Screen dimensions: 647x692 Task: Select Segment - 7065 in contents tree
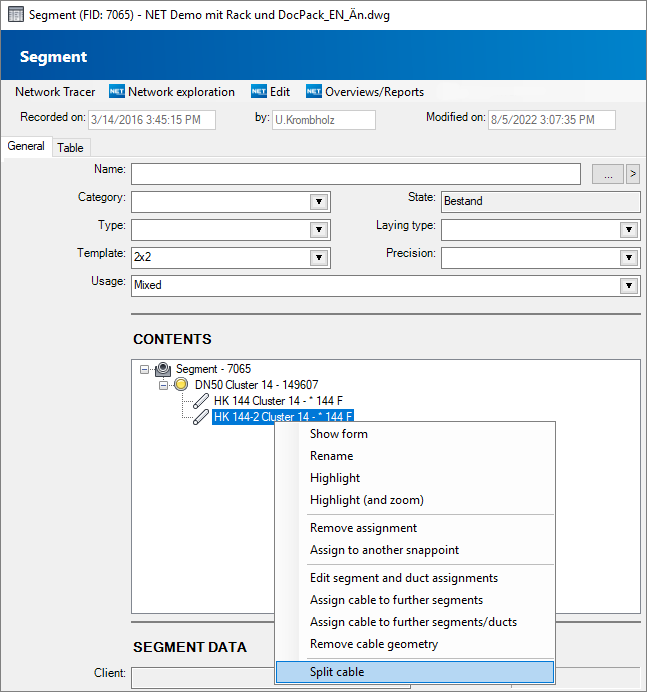click(x=214, y=369)
